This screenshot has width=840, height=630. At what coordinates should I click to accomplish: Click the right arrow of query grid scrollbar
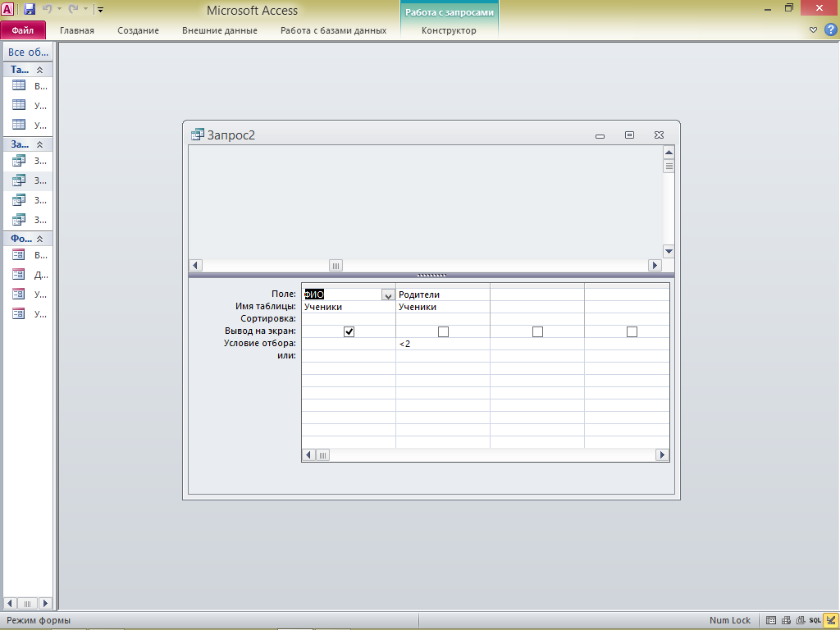662,454
